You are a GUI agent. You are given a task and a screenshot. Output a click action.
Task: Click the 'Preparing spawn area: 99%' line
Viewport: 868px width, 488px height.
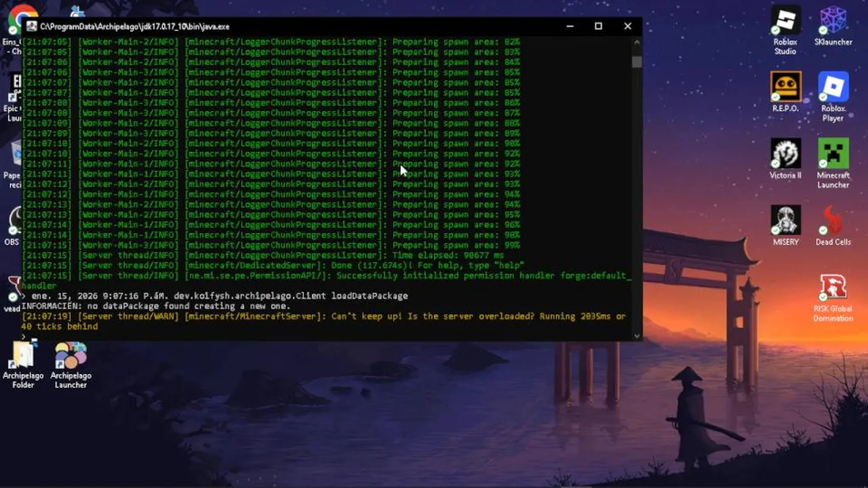(x=271, y=245)
